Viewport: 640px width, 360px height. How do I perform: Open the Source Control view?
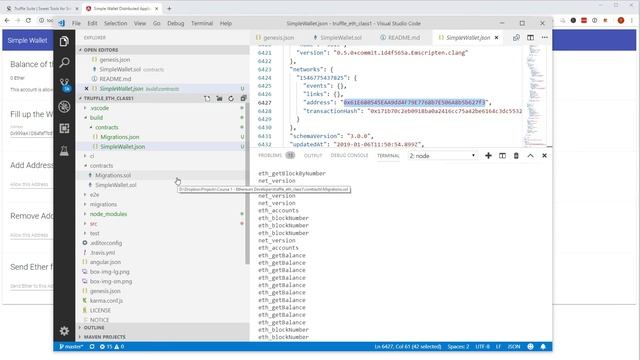[64, 84]
